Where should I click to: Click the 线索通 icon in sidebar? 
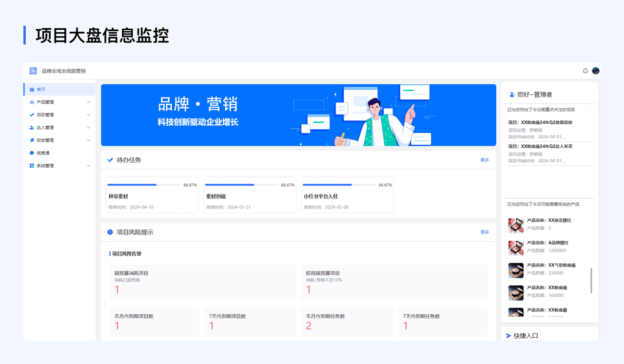pyautogui.click(x=32, y=153)
